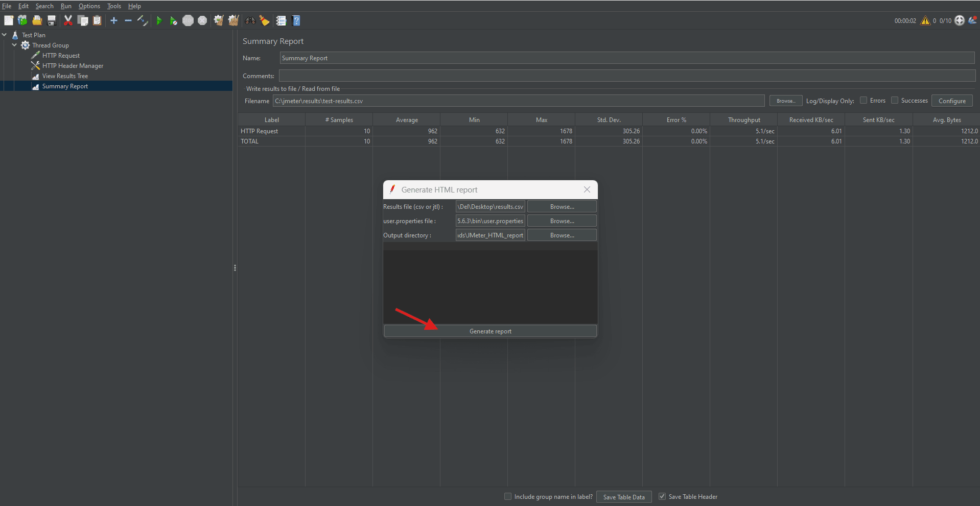Collapse the Test Plan tree node
Viewport: 980px width, 506px height.
click(5, 35)
